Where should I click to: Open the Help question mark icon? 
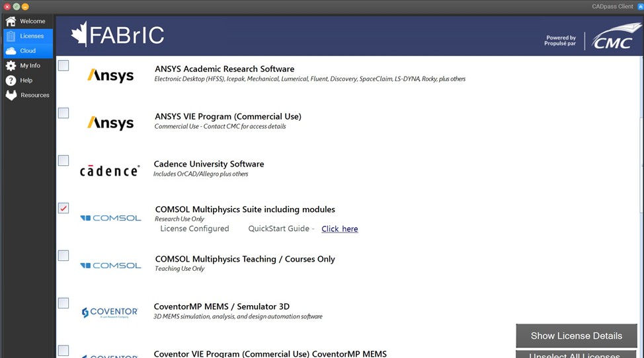[x=11, y=81]
